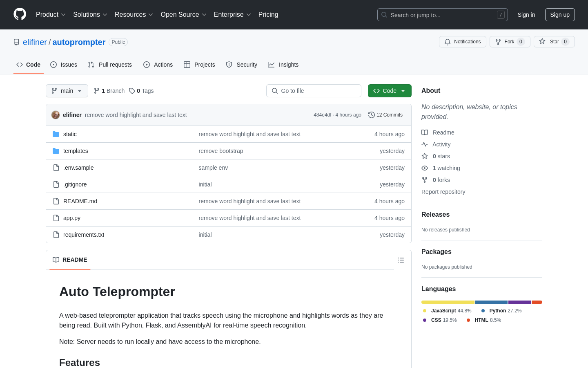Click the .env.sample file icon
588x368 pixels.
click(x=56, y=168)
